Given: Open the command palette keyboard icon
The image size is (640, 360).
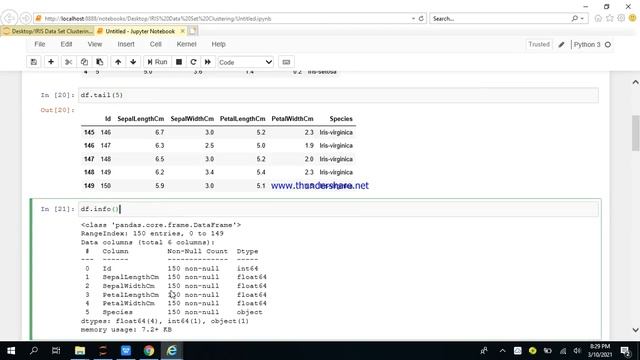Looking at the screenshot, I should 286,62.
